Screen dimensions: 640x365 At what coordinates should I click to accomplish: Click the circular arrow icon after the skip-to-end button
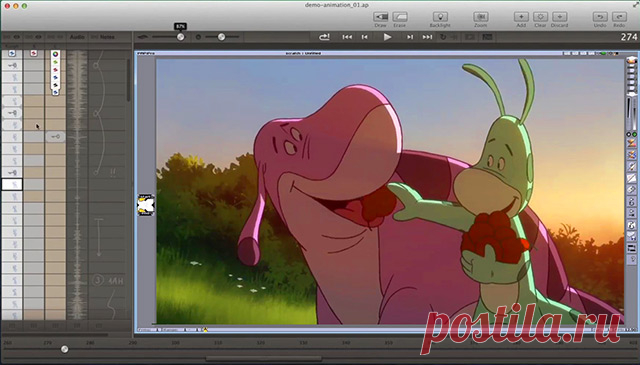(443, 37)
